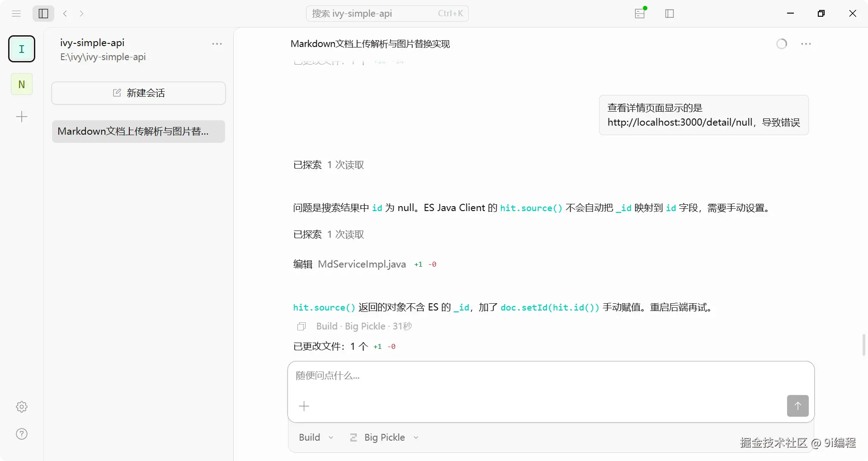Go back with the left arrow

point(65,14)
